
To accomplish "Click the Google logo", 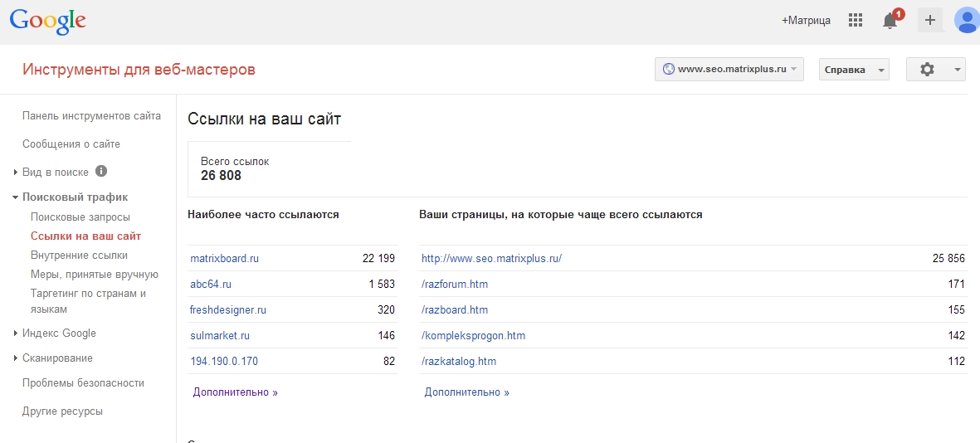I will pos(47,22).
